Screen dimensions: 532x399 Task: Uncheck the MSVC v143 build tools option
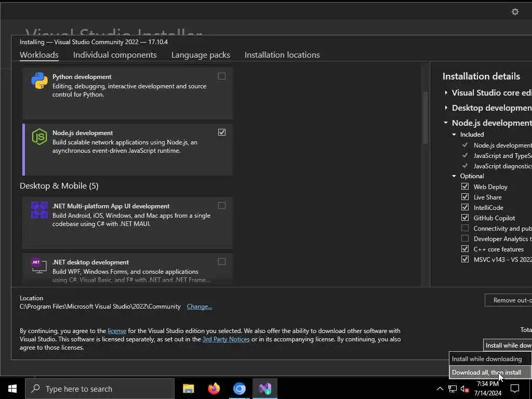465,260
